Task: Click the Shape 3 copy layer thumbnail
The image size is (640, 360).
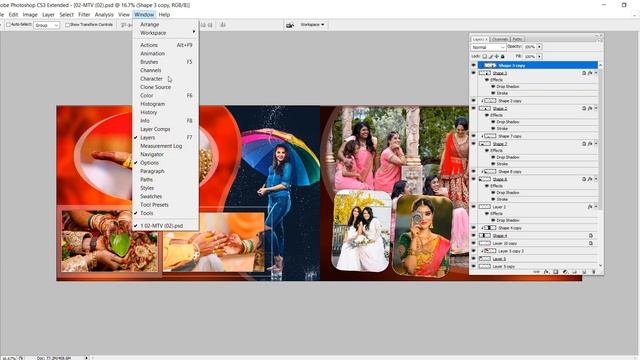Action: tap(490, 65)
